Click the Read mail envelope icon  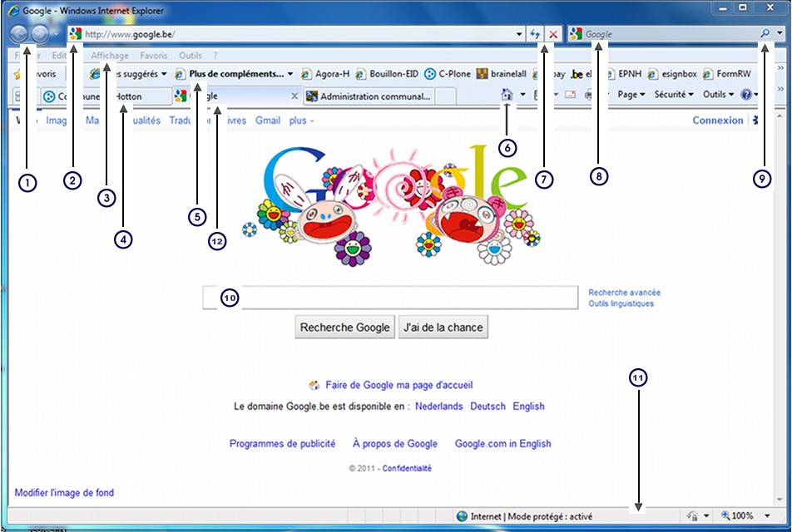point(571,95)
